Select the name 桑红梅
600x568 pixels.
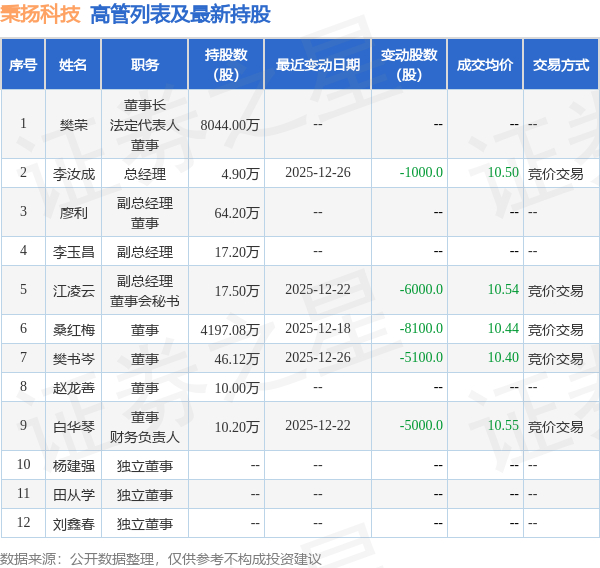(x=73, y=330)
